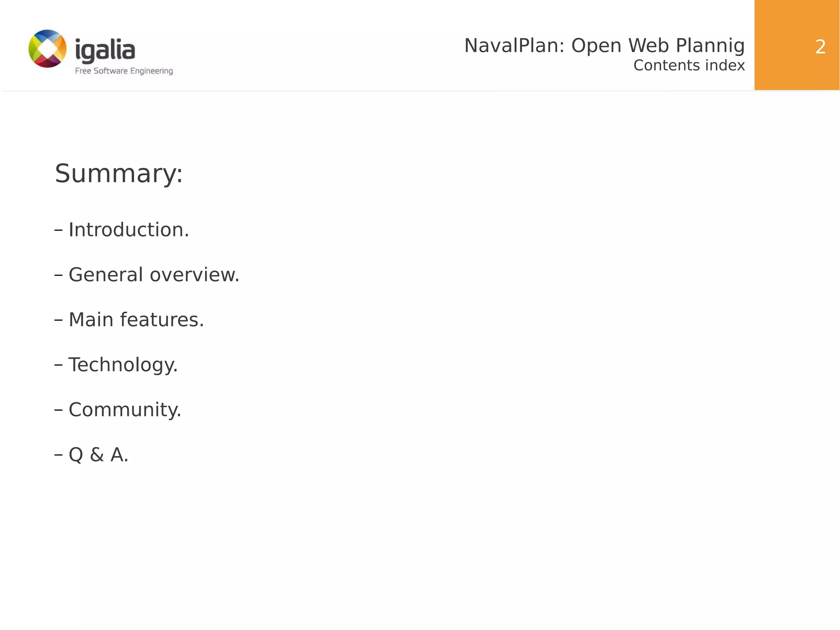840x630 pixels.
Task: Click the dash before General overview
Action: point(58,275)
